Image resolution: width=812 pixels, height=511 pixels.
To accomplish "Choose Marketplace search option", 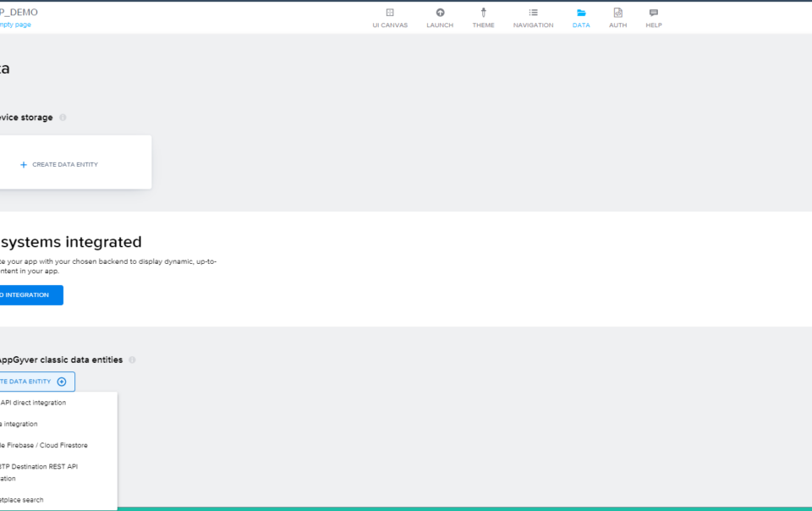I will pos(58,500).
